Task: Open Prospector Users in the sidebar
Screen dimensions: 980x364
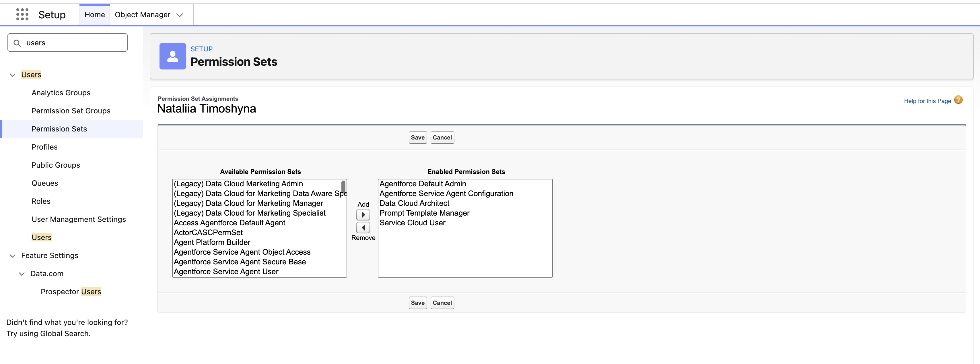Action: [x=71, y=292]
